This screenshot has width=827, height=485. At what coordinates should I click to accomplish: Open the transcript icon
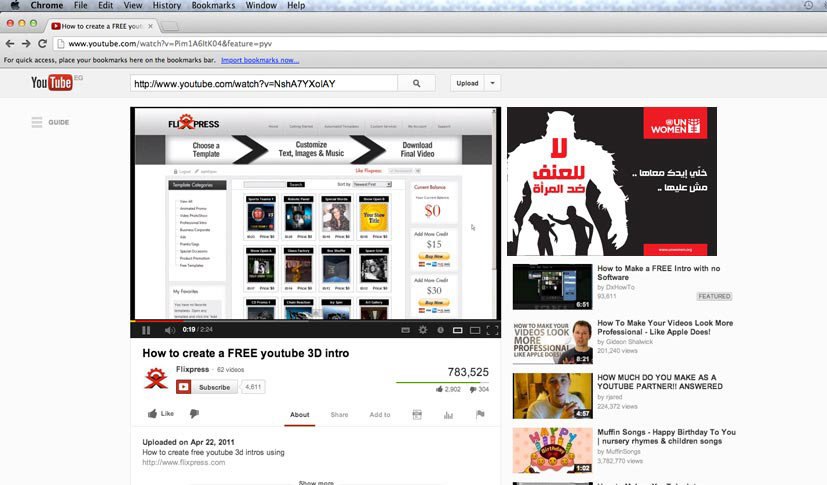point(417,415)
